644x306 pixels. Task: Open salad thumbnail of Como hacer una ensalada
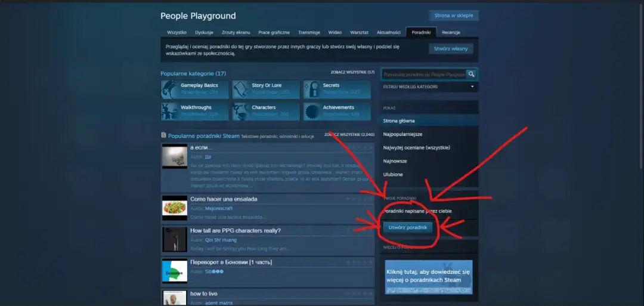click(x=175, y=208)
